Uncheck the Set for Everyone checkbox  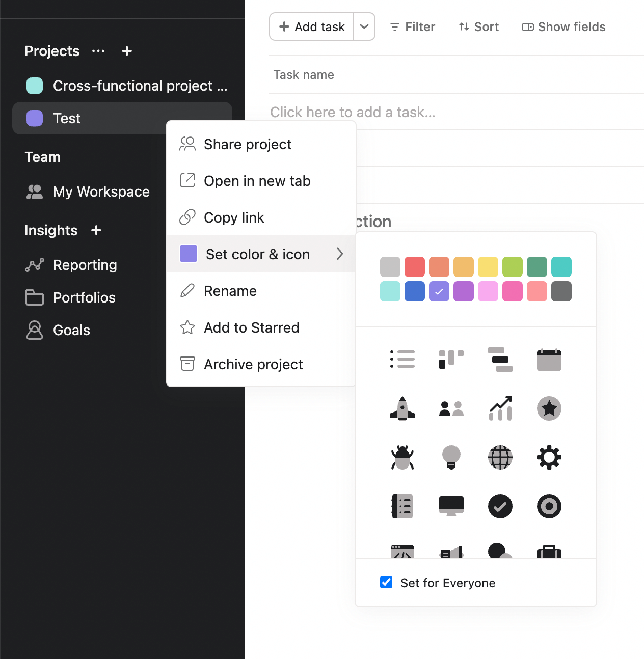(386, 582)
